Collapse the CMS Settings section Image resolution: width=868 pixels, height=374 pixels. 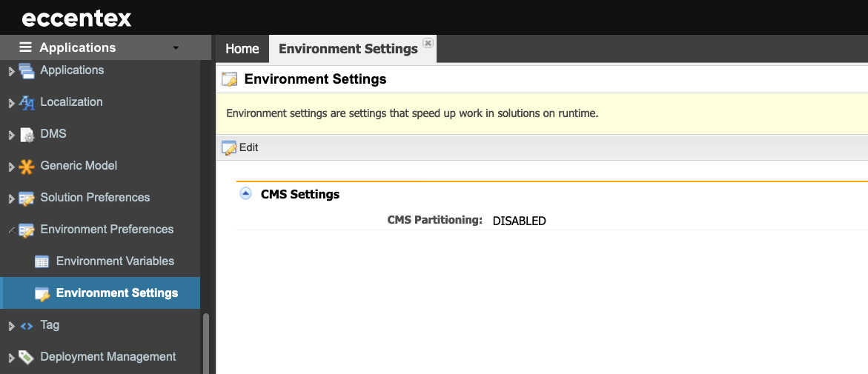point(245,193)
